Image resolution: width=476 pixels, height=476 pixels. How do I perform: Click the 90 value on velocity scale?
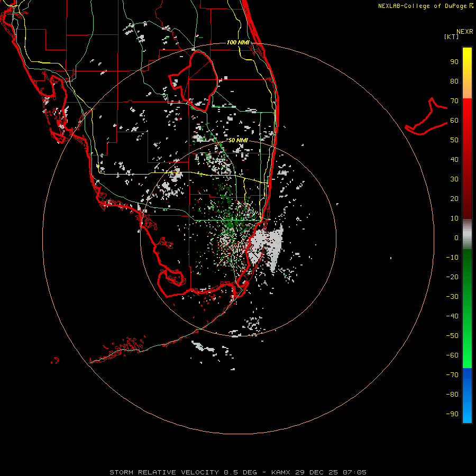click(x=454, y=62)
